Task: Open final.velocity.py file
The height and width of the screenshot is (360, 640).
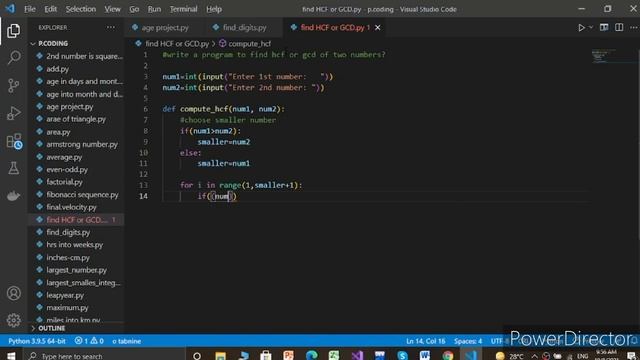Action: click(x=71, y=207)
